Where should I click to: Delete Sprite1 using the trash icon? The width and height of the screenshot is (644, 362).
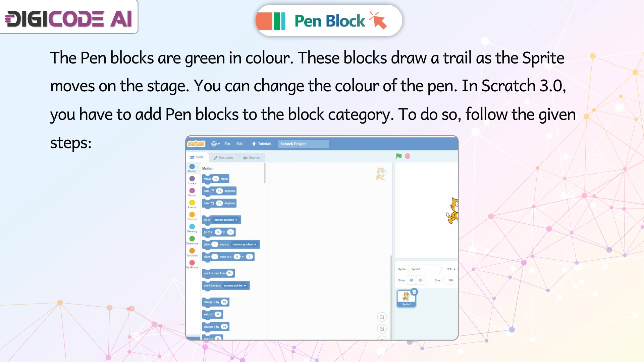(x=414, y=292)
